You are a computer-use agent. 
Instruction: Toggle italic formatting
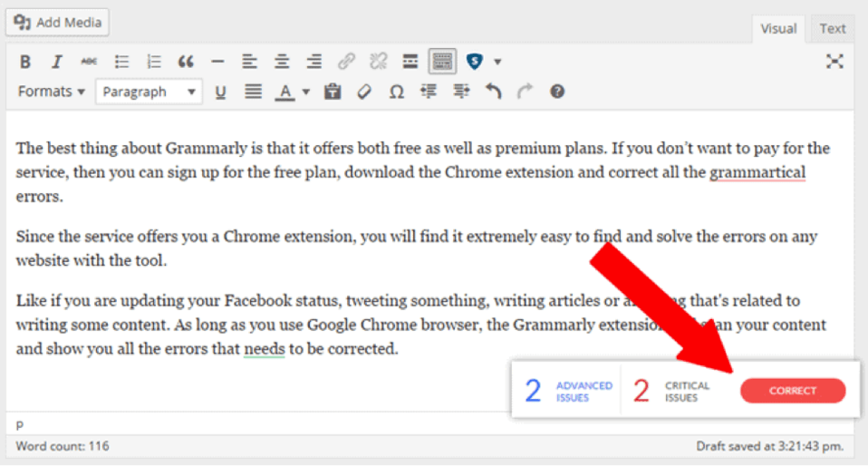(56, 62)
